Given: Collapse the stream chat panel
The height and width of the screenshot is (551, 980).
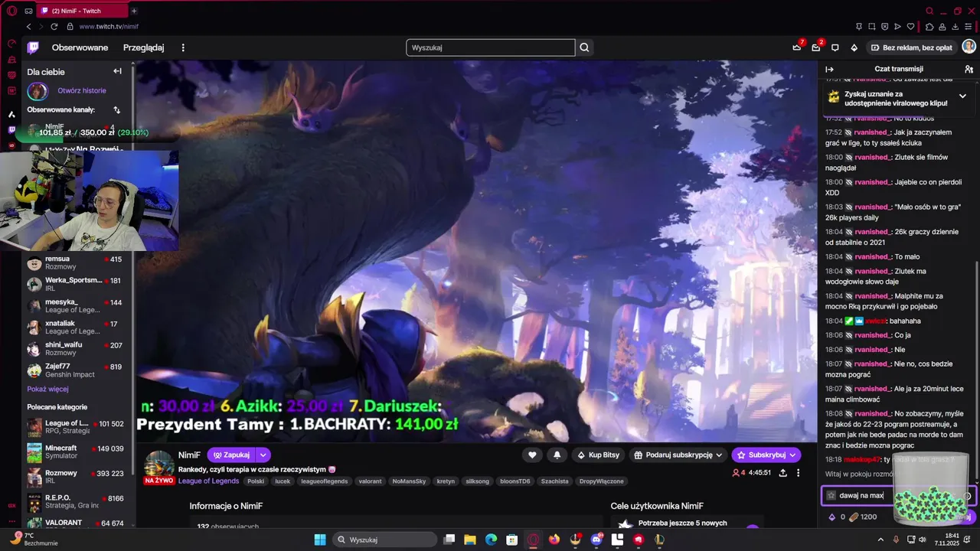Looking at the screenshot, I should (829, 69).
